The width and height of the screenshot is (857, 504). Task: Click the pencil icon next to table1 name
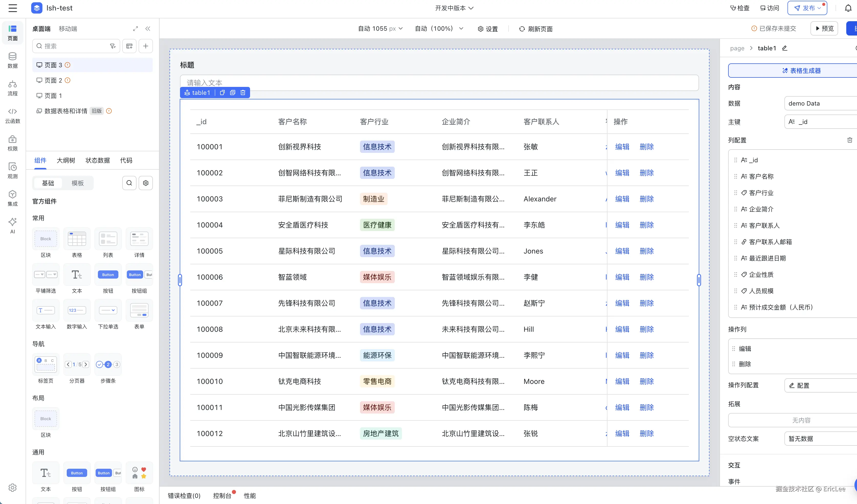click(x=785, y=48)
